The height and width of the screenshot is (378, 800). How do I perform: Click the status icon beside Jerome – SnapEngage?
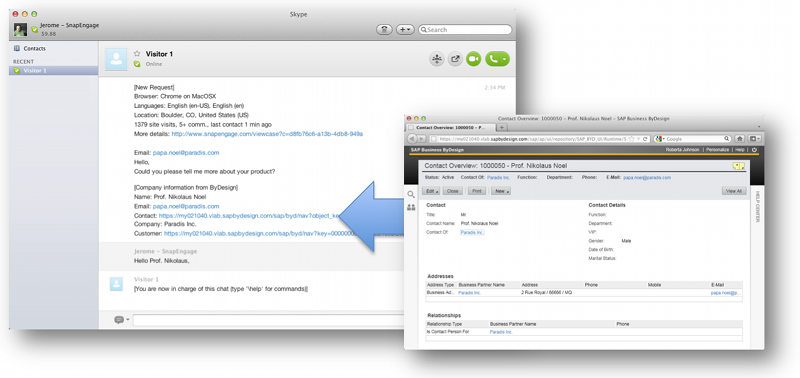point(34,30)
